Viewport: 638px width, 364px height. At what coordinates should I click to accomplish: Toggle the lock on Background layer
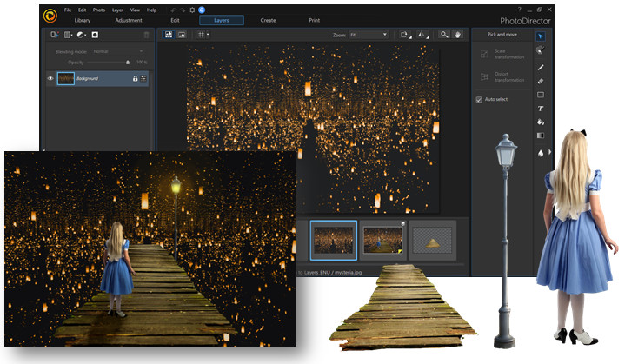[x=135, y=79]
